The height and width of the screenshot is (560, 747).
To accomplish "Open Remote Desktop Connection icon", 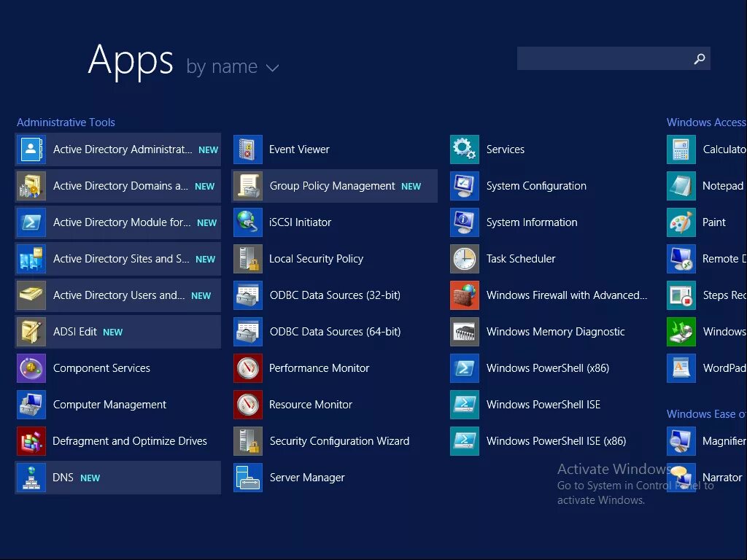I will pyautogui.click(x=681, y=259).
